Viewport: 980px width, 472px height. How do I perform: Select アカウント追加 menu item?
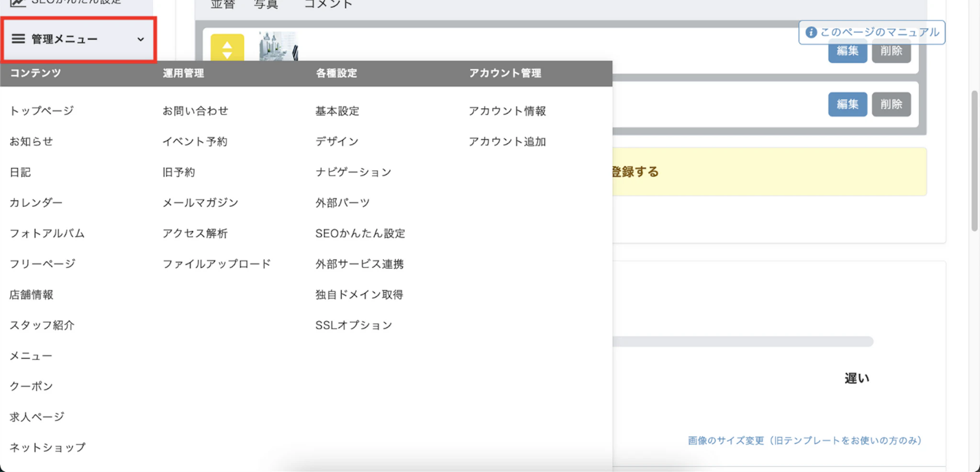[507, 142]
